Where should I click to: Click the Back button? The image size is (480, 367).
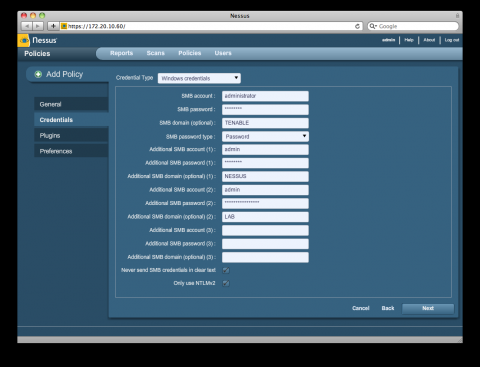388,308
